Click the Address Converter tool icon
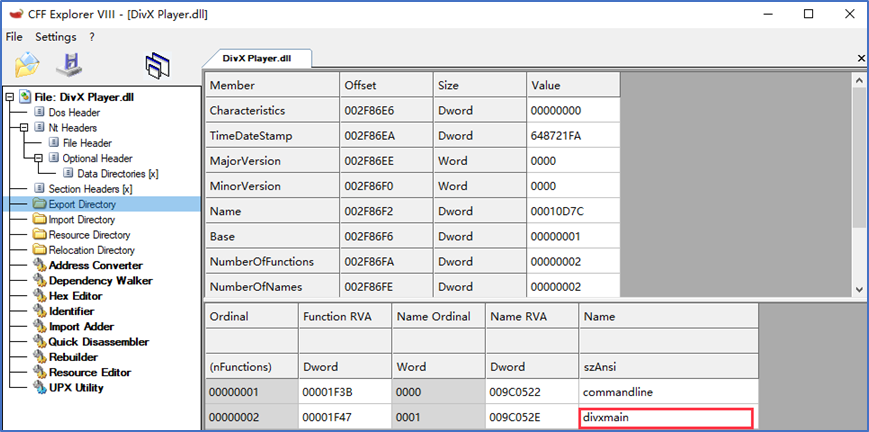Screen dimensions: 869x432 pos(39,265)
